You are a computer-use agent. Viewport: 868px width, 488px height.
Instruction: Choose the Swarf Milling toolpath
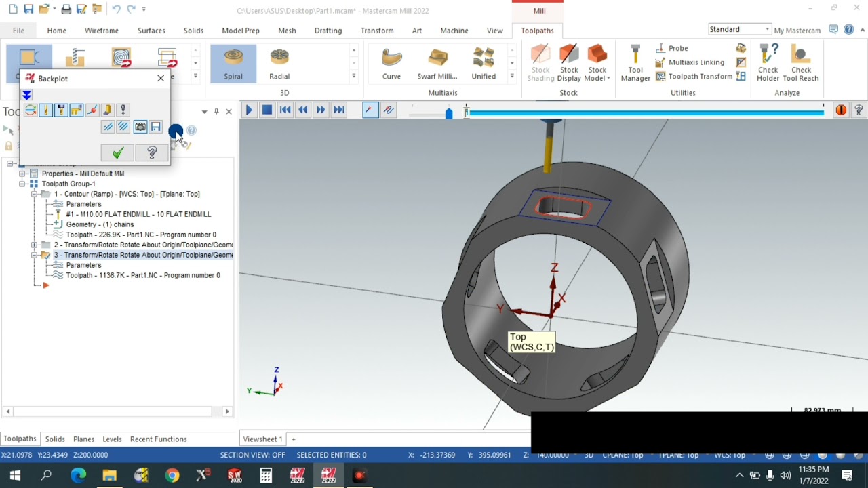pyautogui.click(x=437, y=64)
